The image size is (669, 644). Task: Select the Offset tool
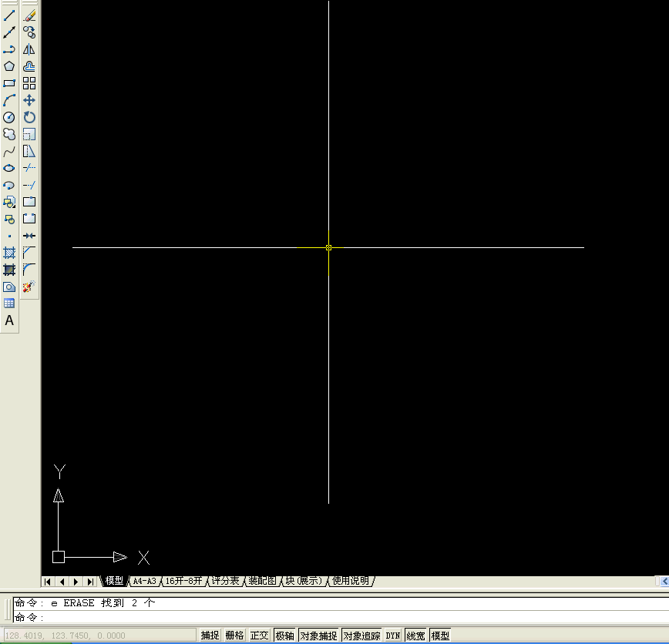pyautogui.click(x=29, y=66)
